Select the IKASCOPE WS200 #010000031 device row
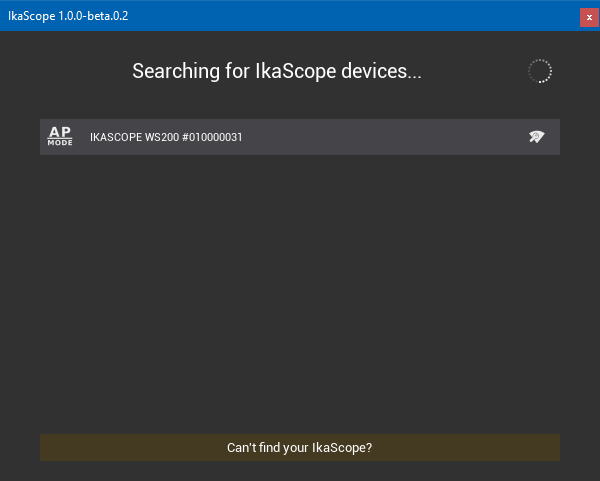 (x=300, y=137)
